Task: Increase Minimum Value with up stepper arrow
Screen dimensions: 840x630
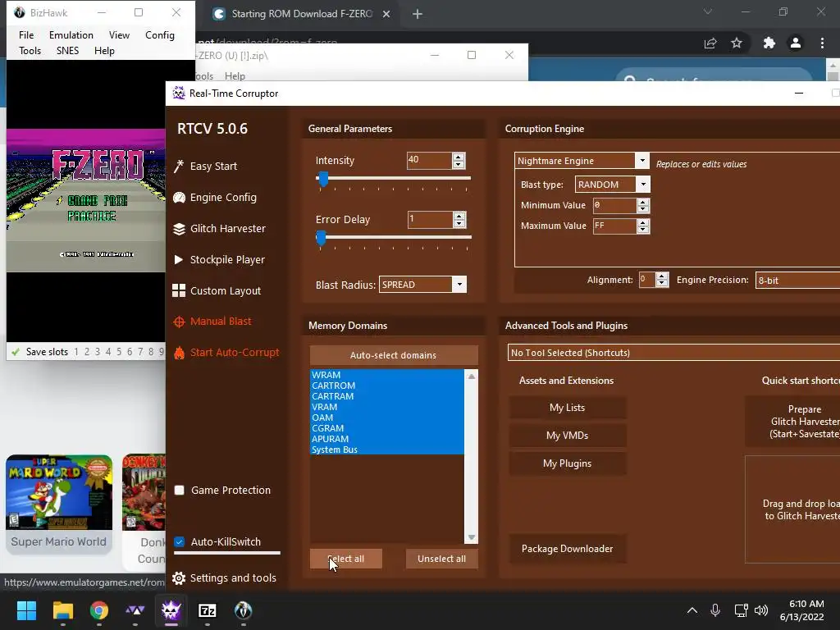Action: tap(643, 202)
